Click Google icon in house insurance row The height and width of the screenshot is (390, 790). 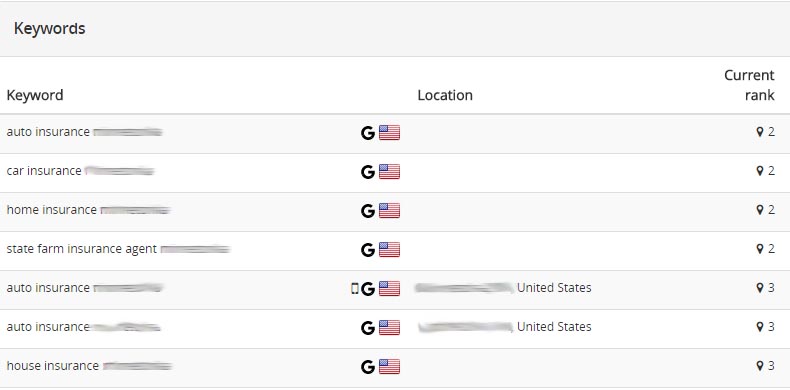tap(368, 367)
